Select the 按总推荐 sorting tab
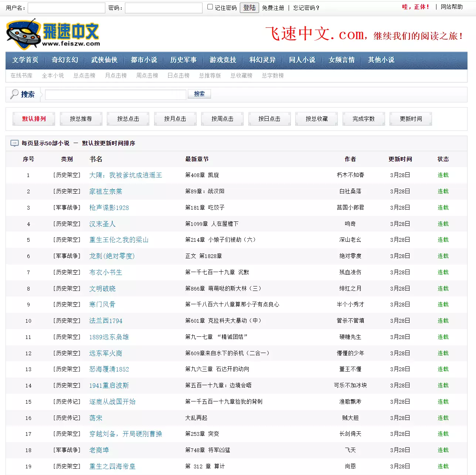The image size is (476, 475). click(x=81, y=119)
